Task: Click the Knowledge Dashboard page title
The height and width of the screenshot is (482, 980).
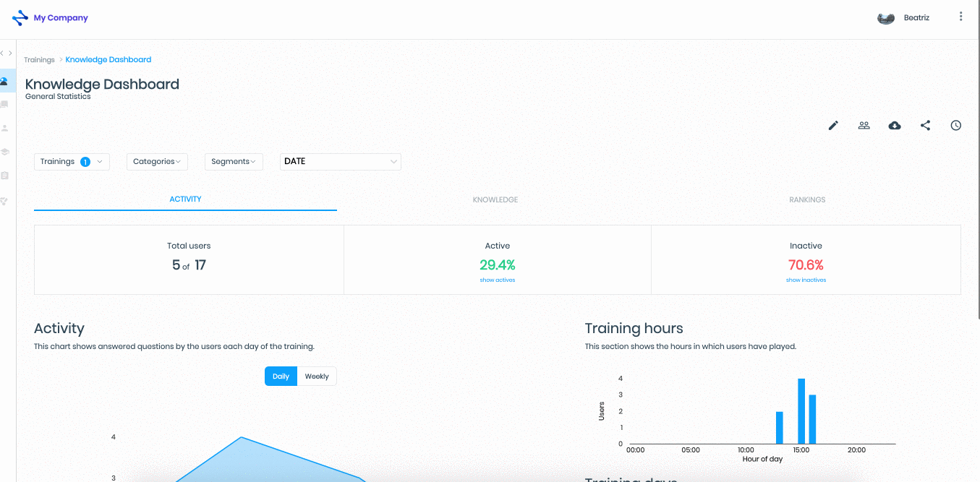Action: point(102,84)
